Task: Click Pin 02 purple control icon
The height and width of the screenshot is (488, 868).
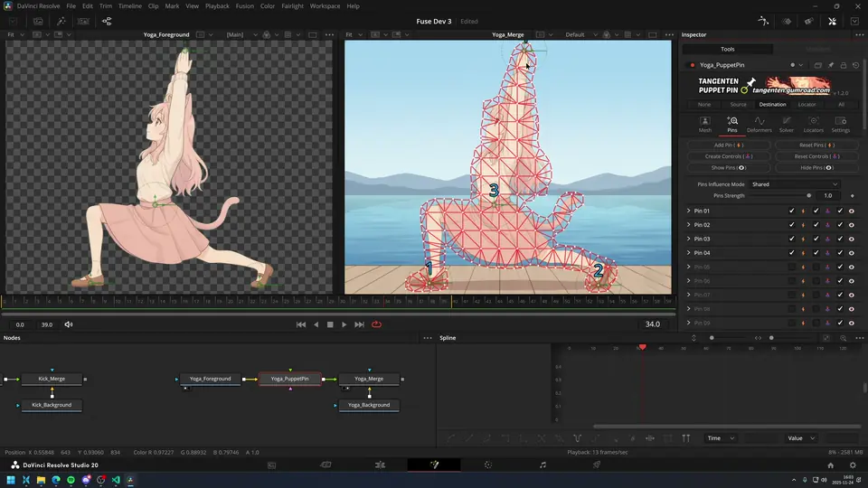Action: tap(827, 225)
